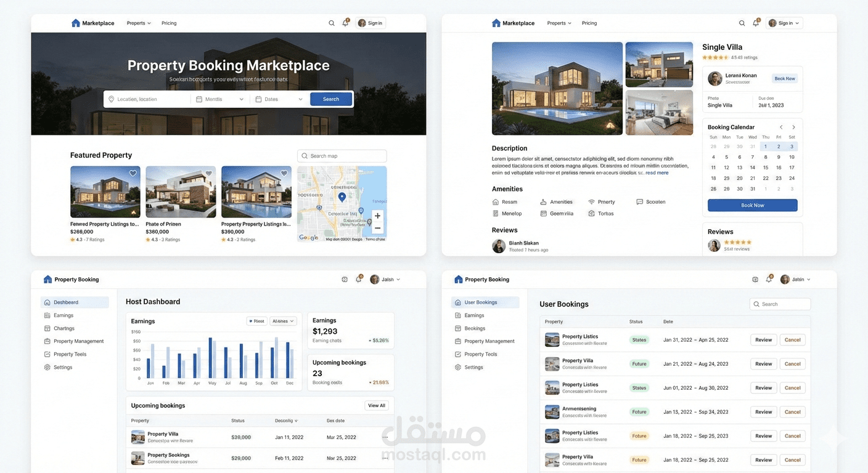Open the language globe icon in the dashboard header
Screen dimensions: 868x473
(345, 279)
